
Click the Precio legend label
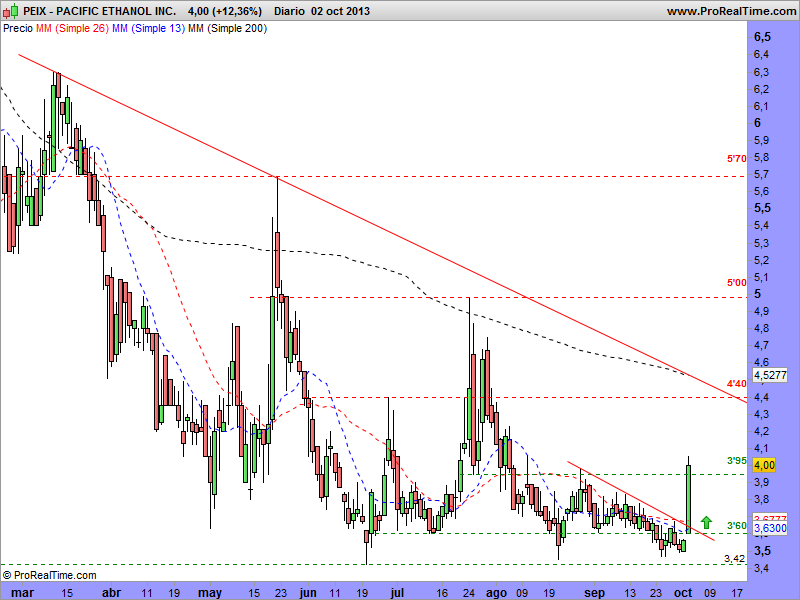click(18, 28)
